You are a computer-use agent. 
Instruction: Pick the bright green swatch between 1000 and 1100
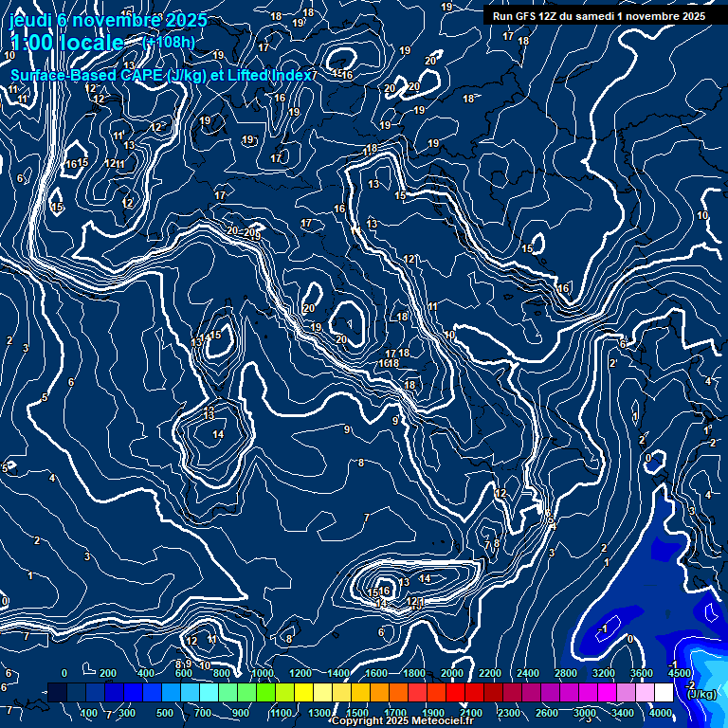[266, 692]
